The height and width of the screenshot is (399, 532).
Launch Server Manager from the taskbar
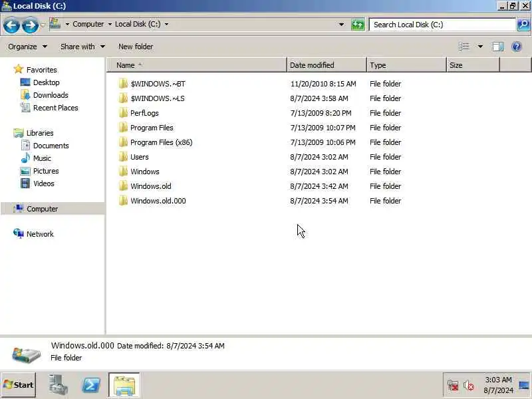(x=58, y=385)
